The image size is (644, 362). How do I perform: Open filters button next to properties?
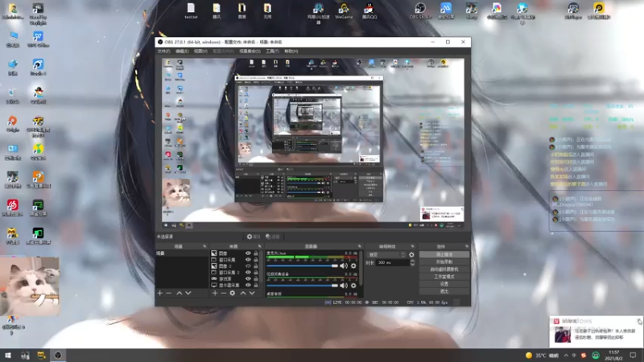click(x=273, y=237)
